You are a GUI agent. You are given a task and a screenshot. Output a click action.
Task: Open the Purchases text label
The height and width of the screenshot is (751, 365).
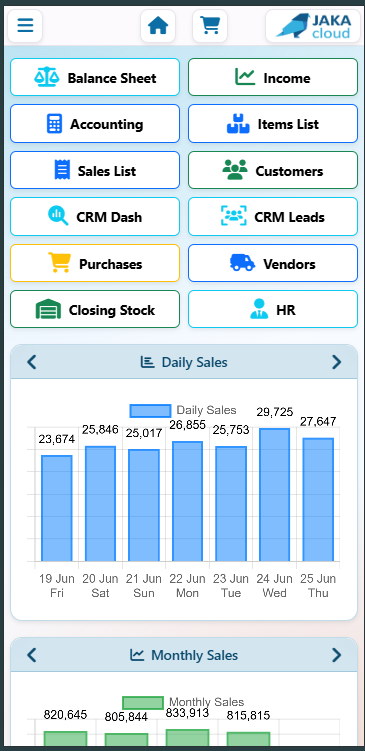[x=111, y=264]
